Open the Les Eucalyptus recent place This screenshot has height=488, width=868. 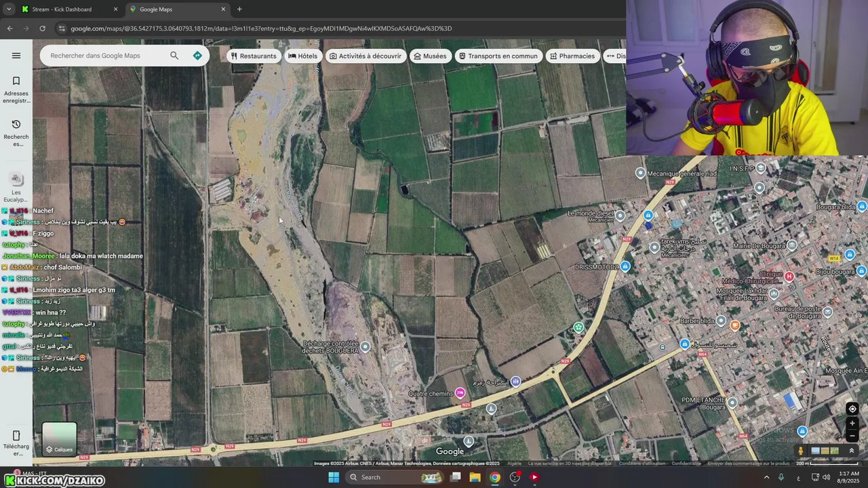(16, 187)
